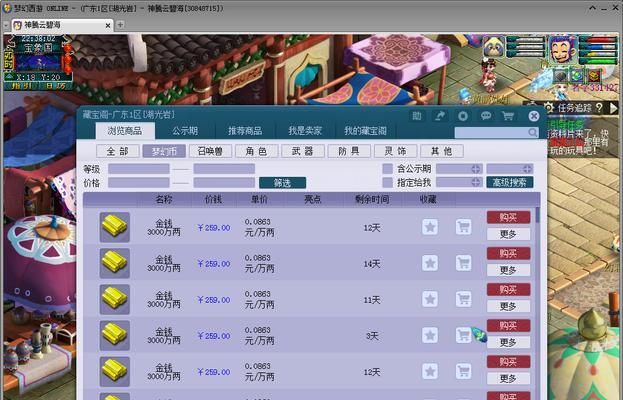
Task: Select the 角色 category filter
Action: [256, 151]
